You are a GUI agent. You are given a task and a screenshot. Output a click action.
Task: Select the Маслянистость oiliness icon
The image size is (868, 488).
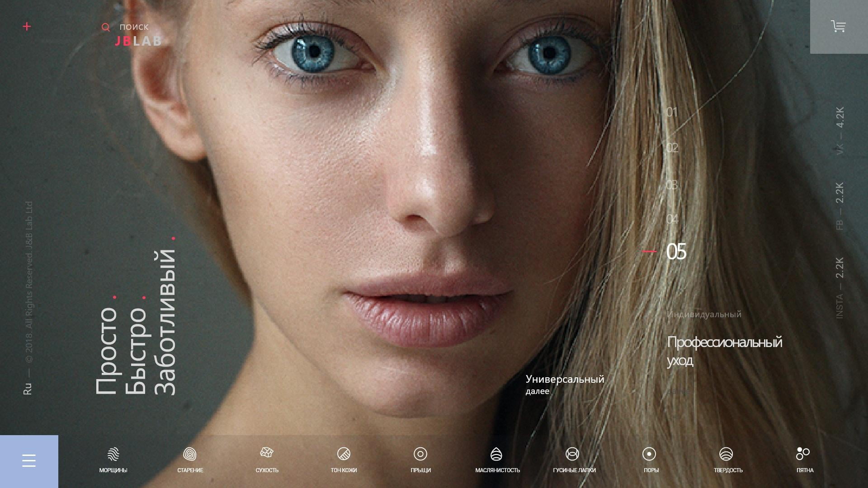496,454
